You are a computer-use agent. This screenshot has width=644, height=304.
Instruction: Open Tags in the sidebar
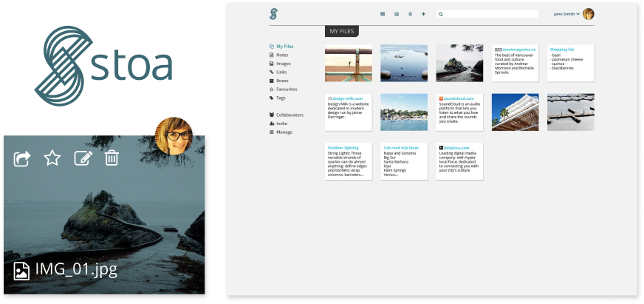tap(277, 98)
